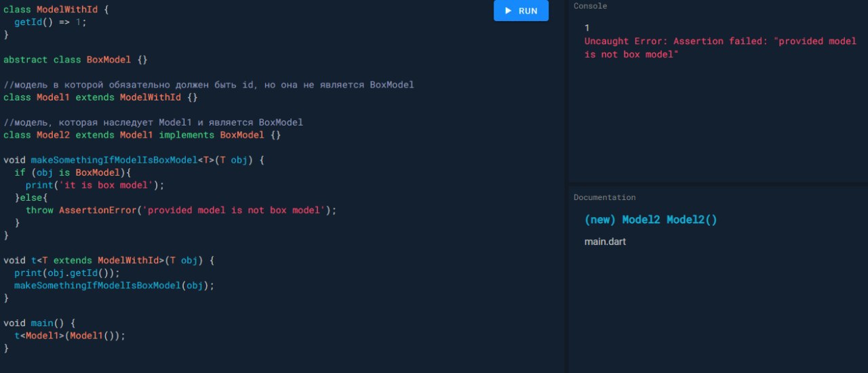Click the 'getId() => 1;' code line
The height and width of the screenshot is (373, 868).
click(51, 22)
